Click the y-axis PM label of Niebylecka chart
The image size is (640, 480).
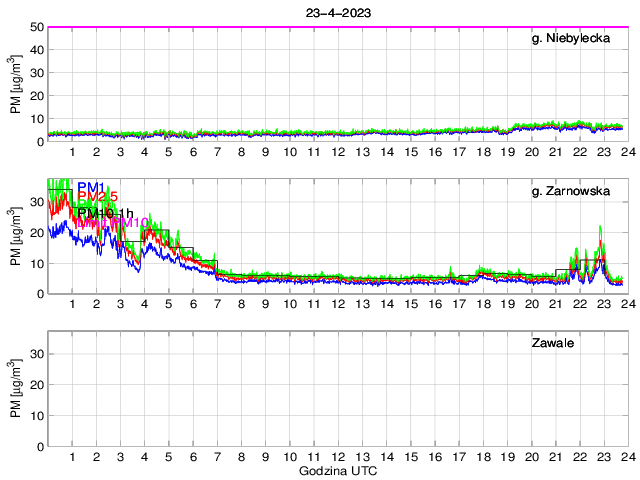click(x=17, y=84)
